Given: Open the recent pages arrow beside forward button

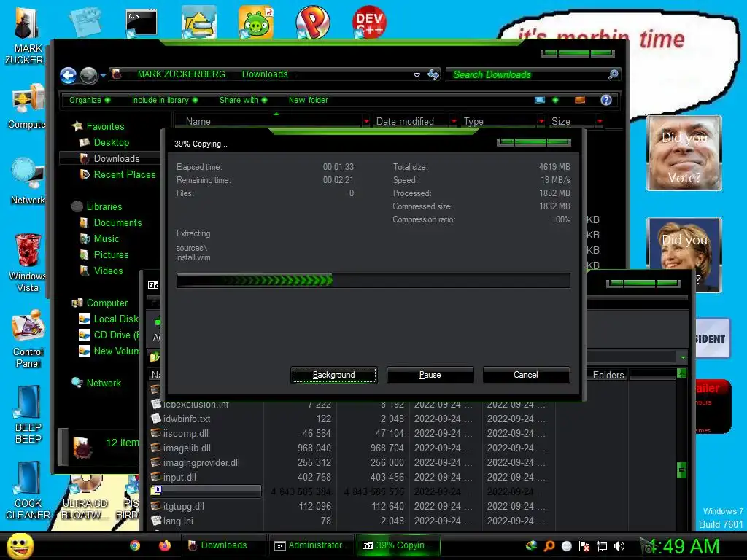Looking at the screenshot, I should (103, 75).
